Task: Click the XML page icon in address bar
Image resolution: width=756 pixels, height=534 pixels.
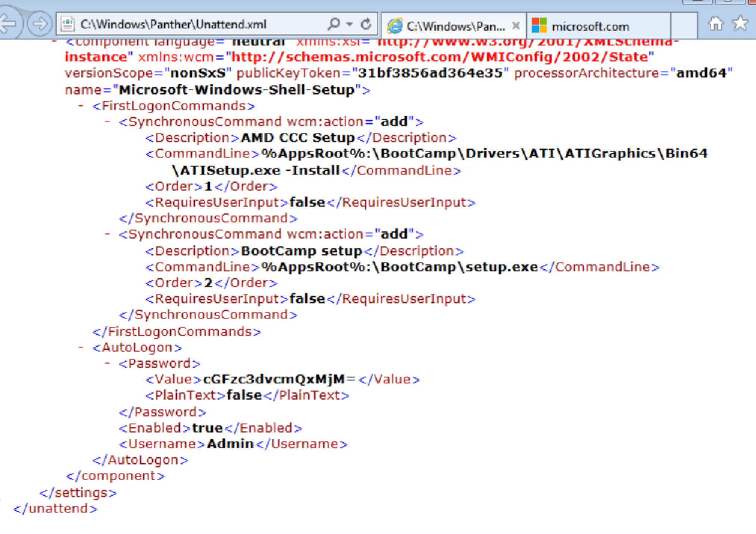Action: [68, 25]
